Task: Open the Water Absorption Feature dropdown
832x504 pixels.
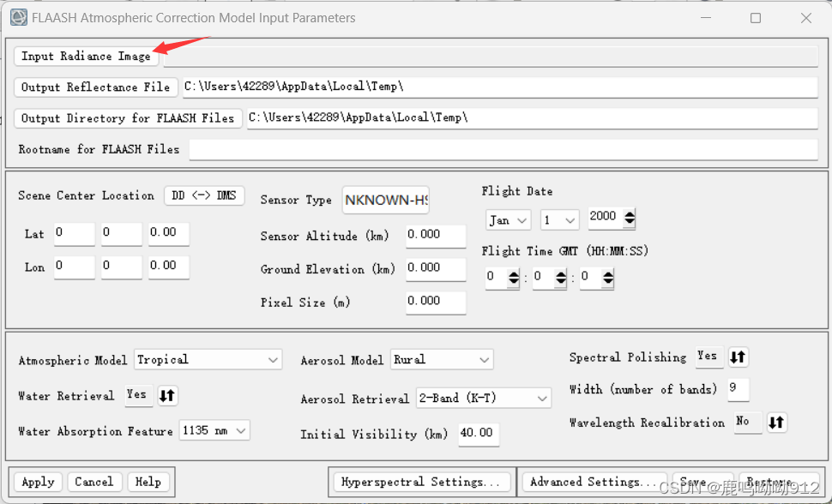Action: pos(214,431)
